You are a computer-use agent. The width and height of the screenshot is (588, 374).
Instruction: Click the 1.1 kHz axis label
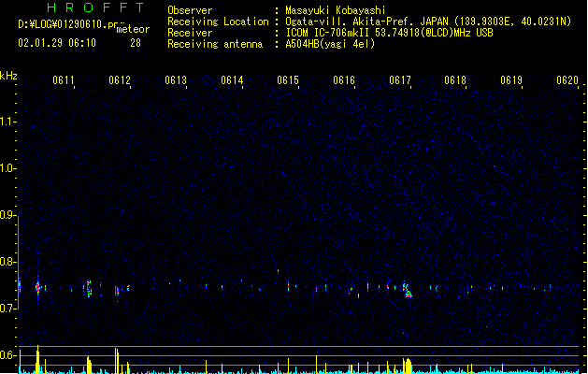7,122
